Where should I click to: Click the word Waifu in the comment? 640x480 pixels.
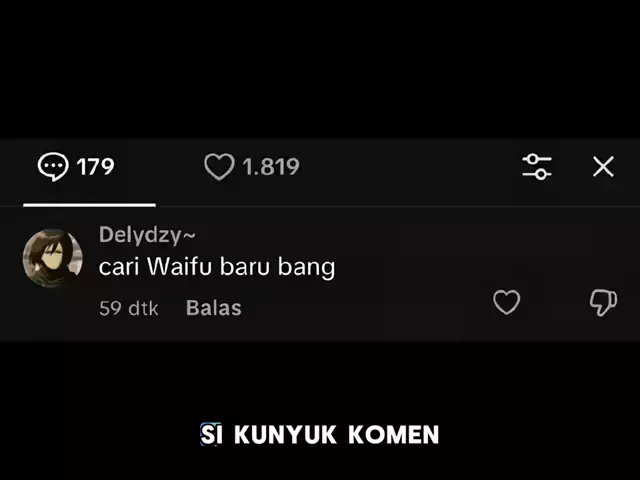[179, 267]
